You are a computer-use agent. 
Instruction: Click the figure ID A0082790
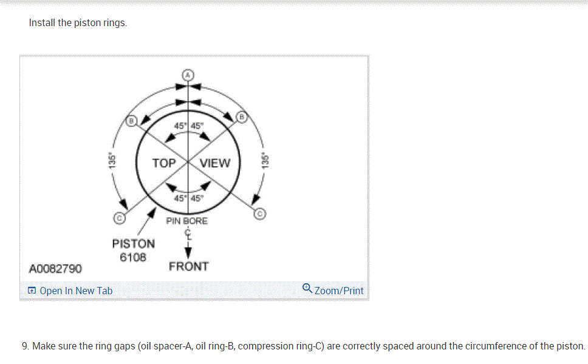(x=56, y=268)
